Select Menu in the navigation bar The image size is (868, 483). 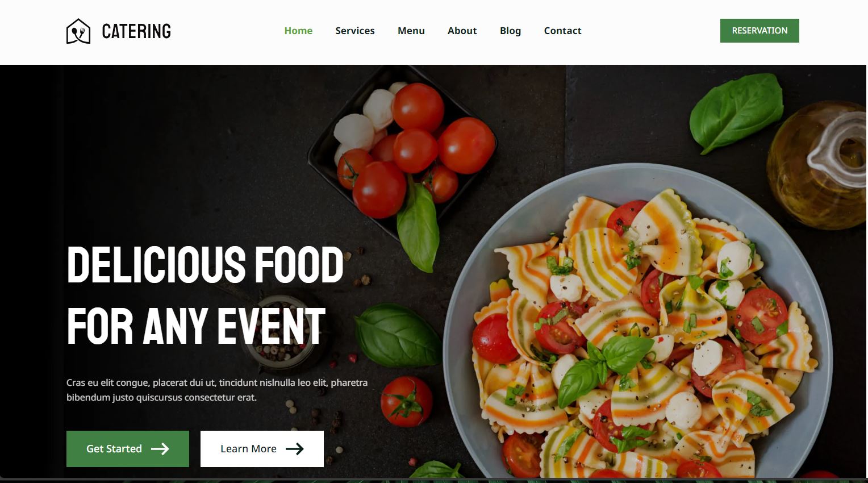pos(411,31)
